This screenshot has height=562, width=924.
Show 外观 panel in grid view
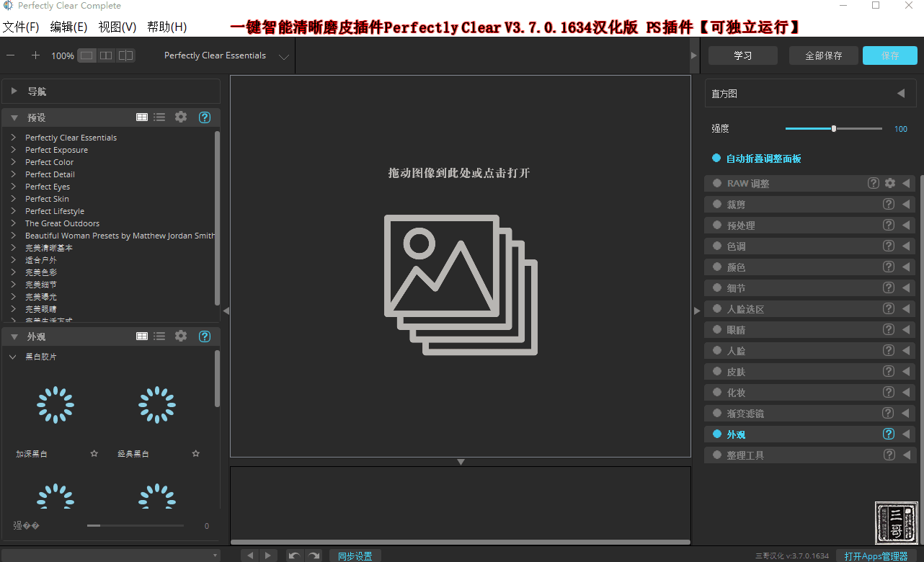point(142,336)
